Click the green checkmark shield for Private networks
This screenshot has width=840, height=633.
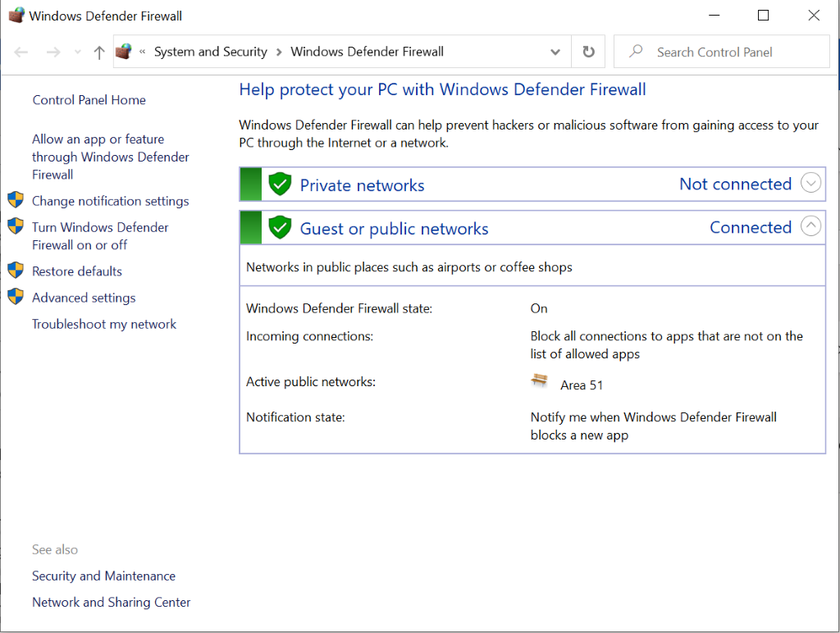pos(280,184)
